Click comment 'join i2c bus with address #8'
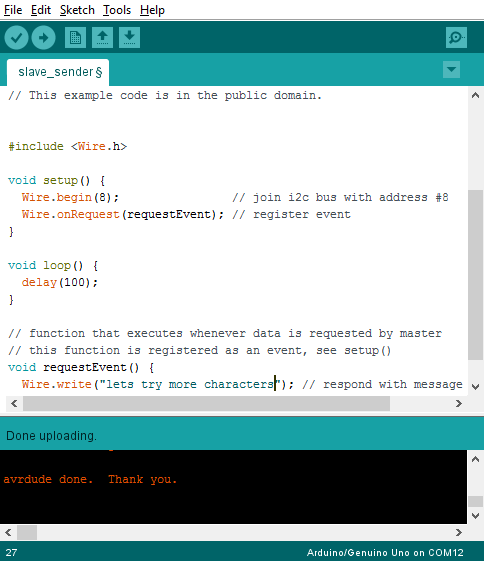 point(340,197)
